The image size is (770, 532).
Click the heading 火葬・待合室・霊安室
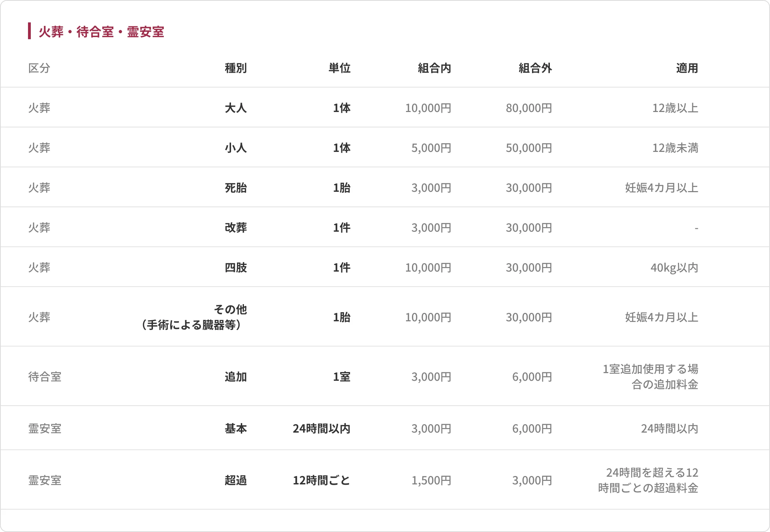click(x=101, y=32)
